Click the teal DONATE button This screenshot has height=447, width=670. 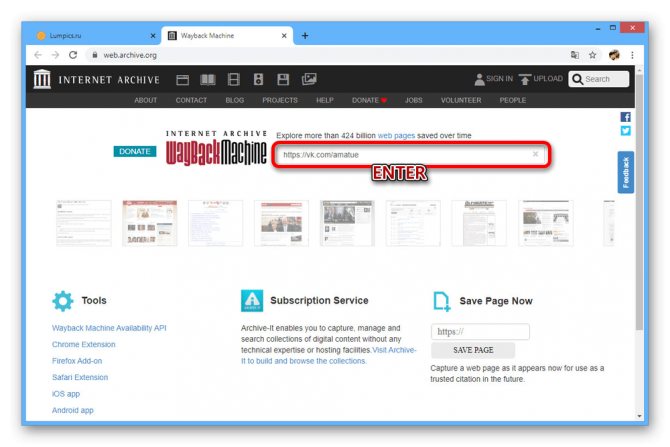coord(135,151)
